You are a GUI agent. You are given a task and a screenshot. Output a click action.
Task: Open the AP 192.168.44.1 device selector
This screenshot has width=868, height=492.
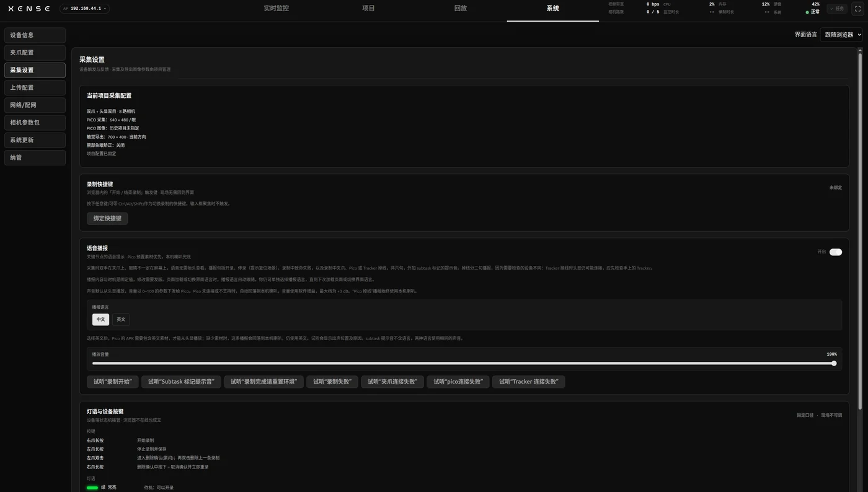85,9
